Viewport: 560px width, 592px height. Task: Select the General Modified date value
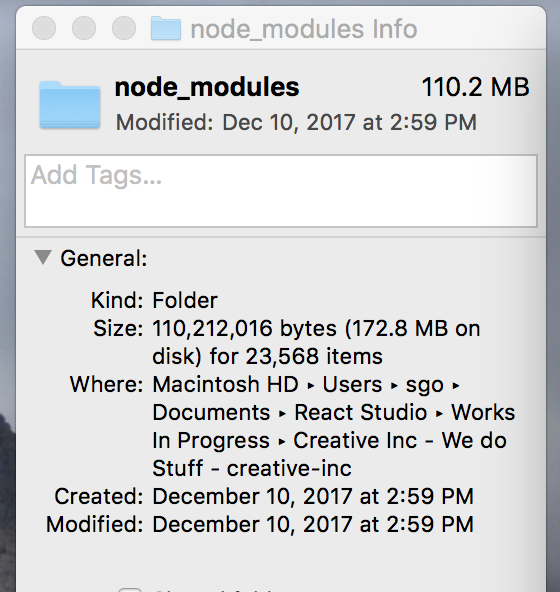coord(313,524)
